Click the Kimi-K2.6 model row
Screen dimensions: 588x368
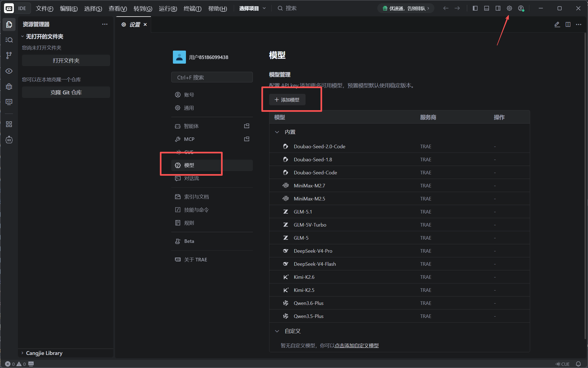point(399,277)
